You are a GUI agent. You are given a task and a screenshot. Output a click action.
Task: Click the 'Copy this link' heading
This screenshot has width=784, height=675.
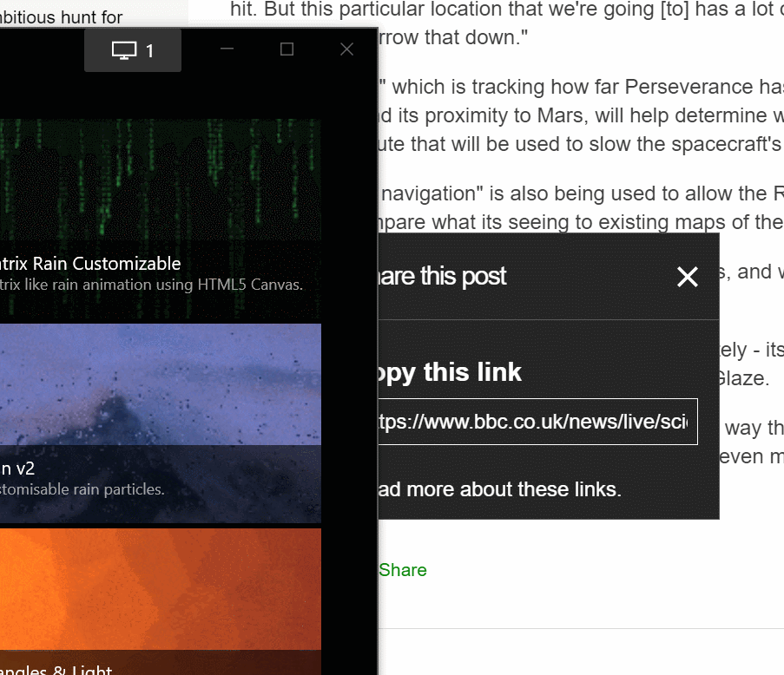point(450,372)
